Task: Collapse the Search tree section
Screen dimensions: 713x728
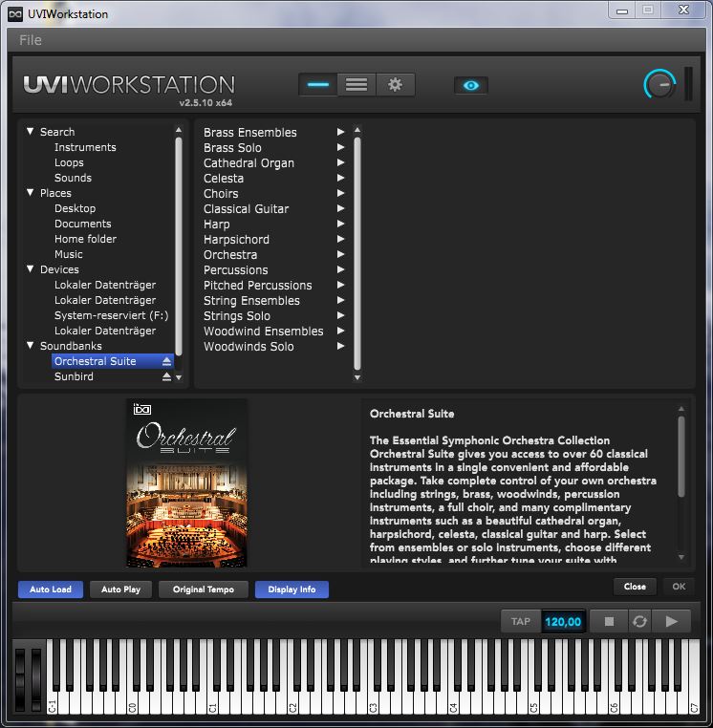Action: [31, 132]
